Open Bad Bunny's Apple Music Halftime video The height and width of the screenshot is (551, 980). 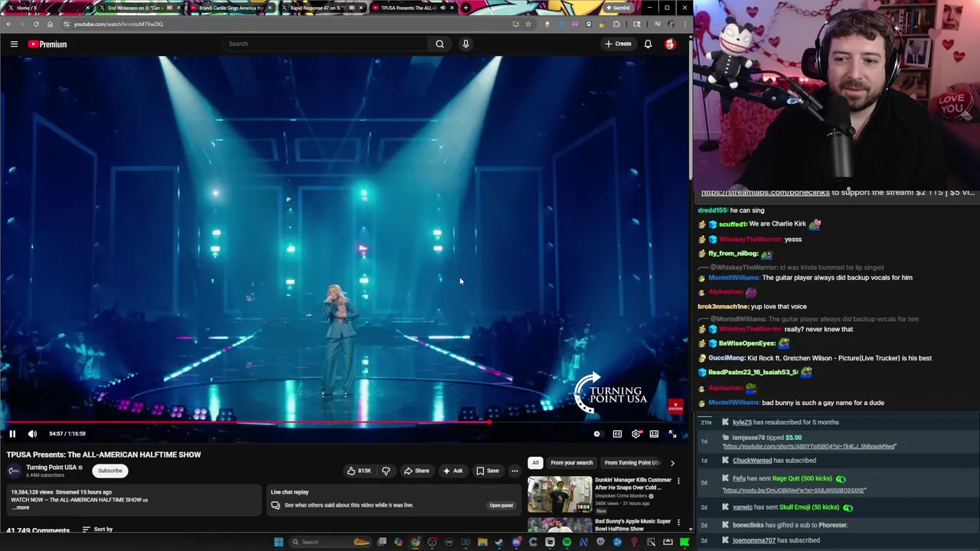pyautogui.click(x=632, y=525)
